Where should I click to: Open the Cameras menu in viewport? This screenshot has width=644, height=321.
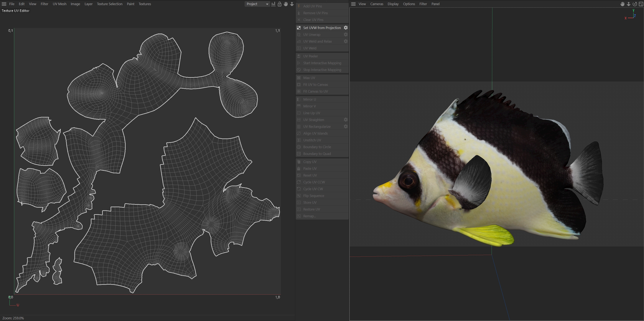click(x=376, y=4)
